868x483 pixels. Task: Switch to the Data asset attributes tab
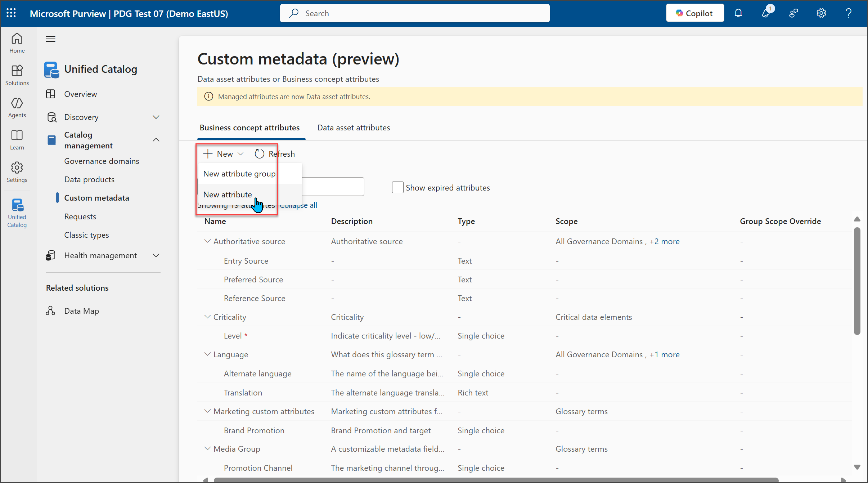click(x=353, y=128)
